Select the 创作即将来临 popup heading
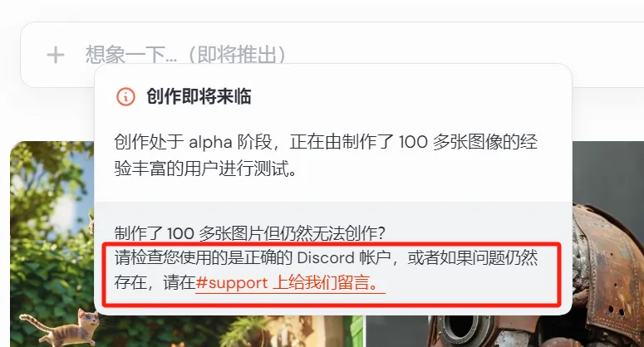 [x=199, y=97]
